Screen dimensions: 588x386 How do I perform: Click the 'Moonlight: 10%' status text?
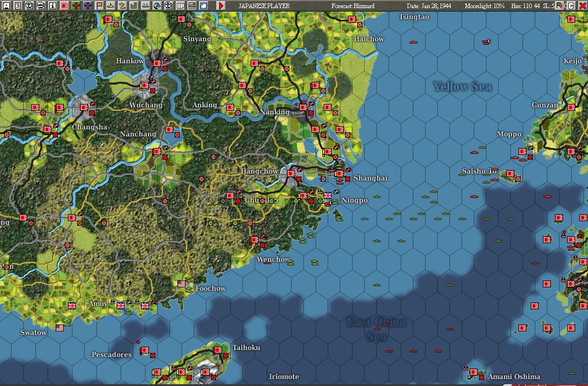coord(485,6)
